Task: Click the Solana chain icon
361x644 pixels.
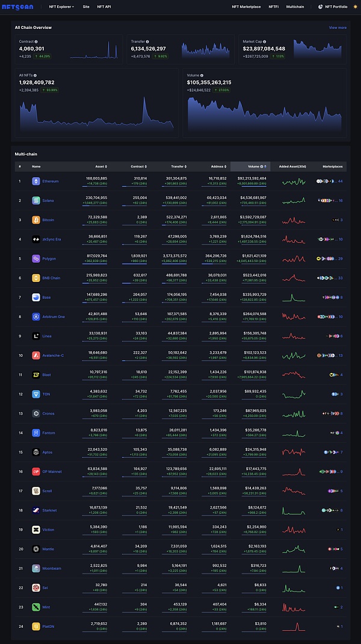Action: [36, 201]
